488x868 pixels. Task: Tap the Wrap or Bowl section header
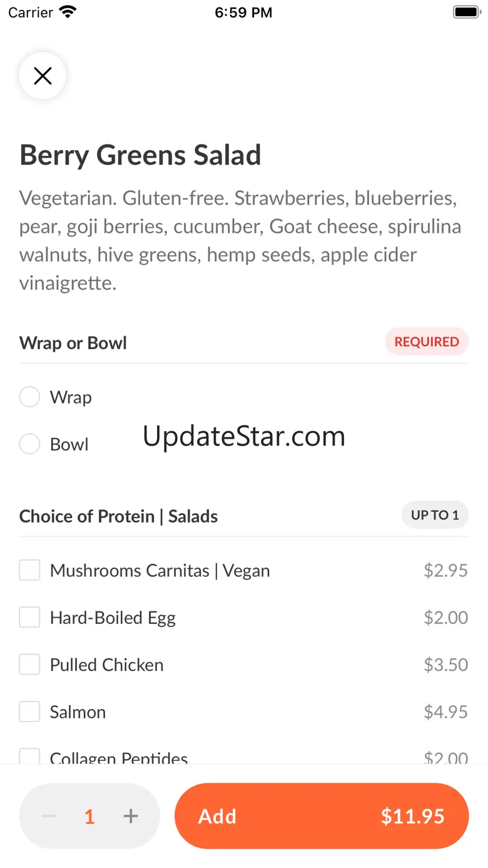(x=73, y=343)
